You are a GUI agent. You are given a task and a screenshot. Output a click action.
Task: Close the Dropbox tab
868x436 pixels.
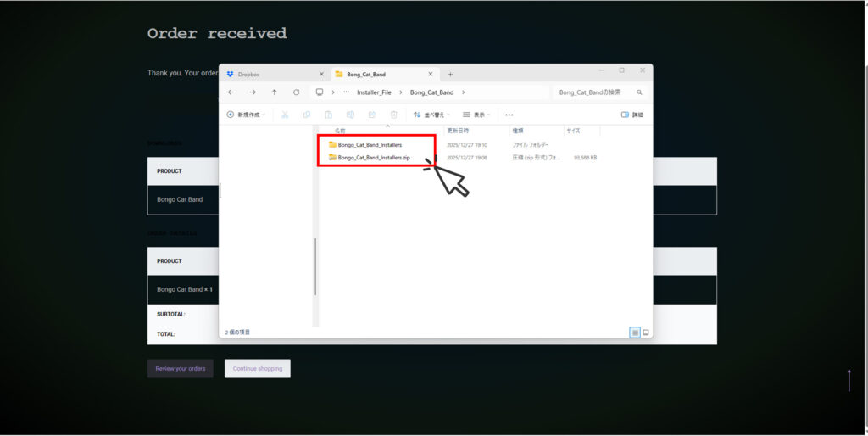pyautogui.click(x=320, y=75)
